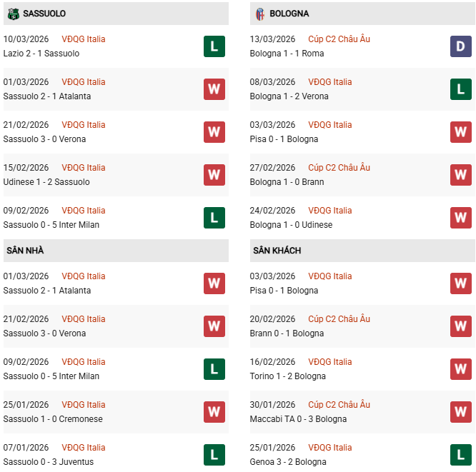Click the L badge for Genoa 3 - 2 Bologna
476x472 pixels.
(460, 455)
